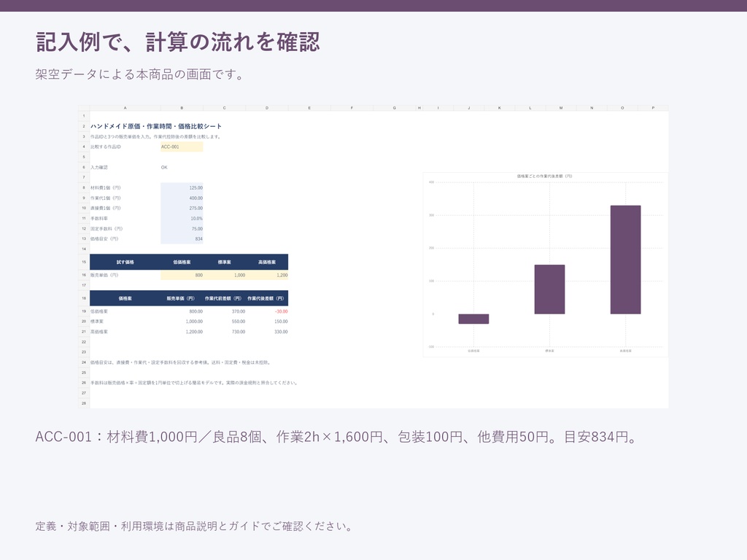Select the 330.00 cell in row 21
The width and height of the screenshot is (747, 560).
pyautogui.click(x=267, y=332)
